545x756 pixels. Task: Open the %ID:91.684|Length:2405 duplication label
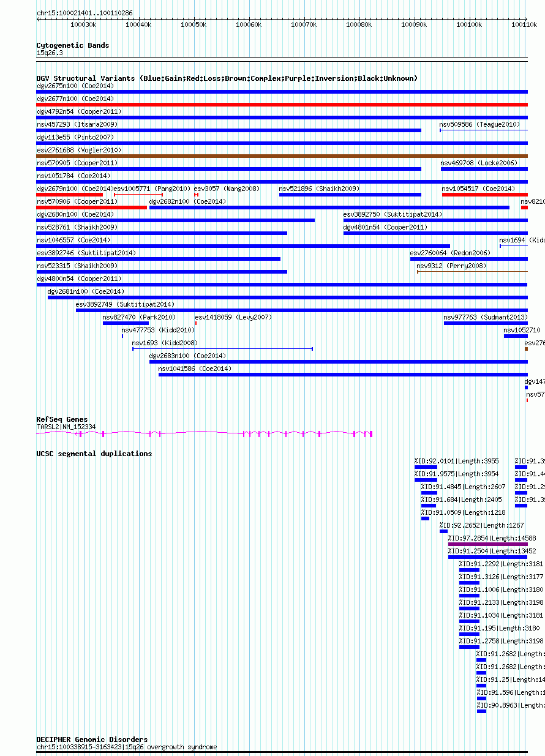[462, 500]
